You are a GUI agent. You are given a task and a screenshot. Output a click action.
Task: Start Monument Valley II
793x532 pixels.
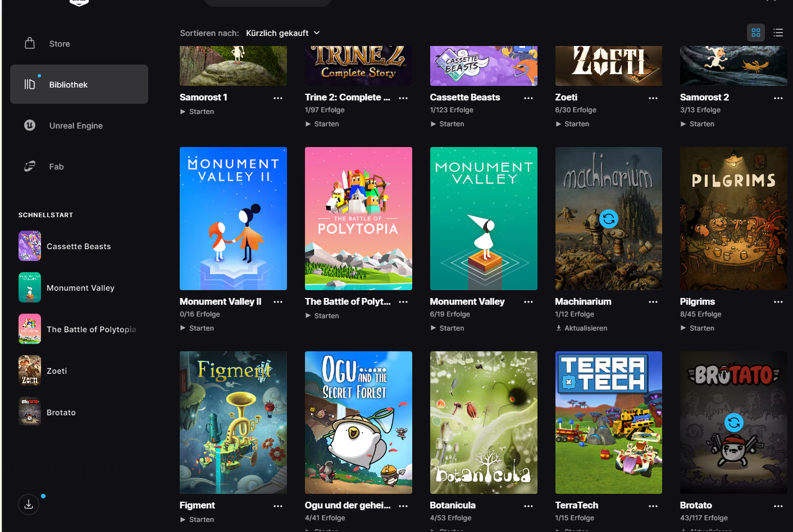point(197,328)
